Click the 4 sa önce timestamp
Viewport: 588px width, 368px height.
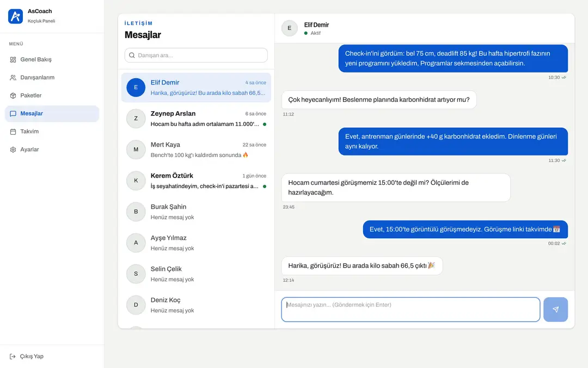pyautogui.click(x=256, y=83)
